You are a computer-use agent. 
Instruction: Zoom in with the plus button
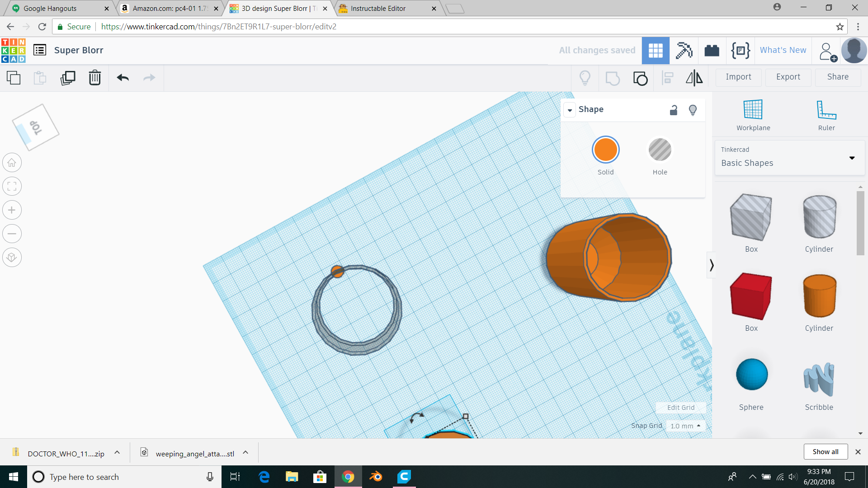(x=12, y=210)
